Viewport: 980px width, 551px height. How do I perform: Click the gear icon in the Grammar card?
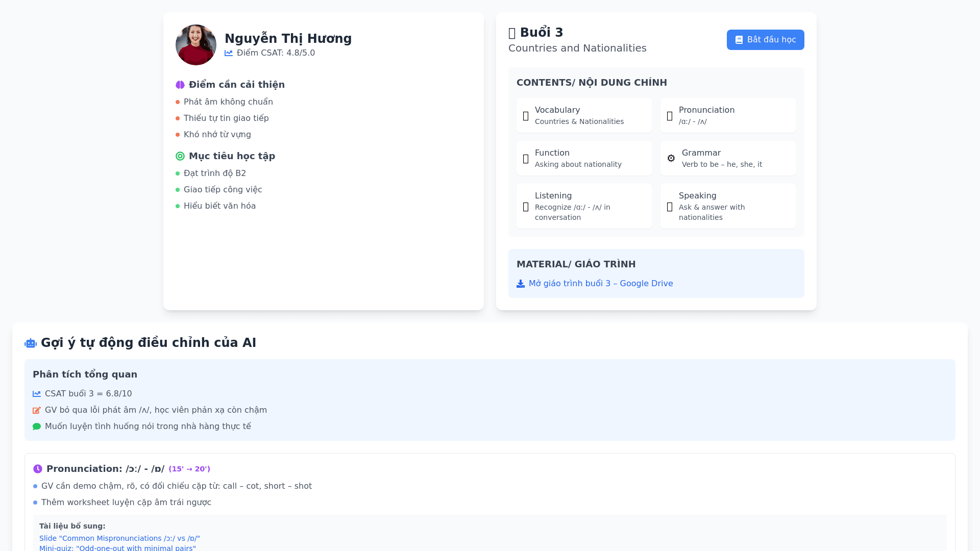(671, 158)
